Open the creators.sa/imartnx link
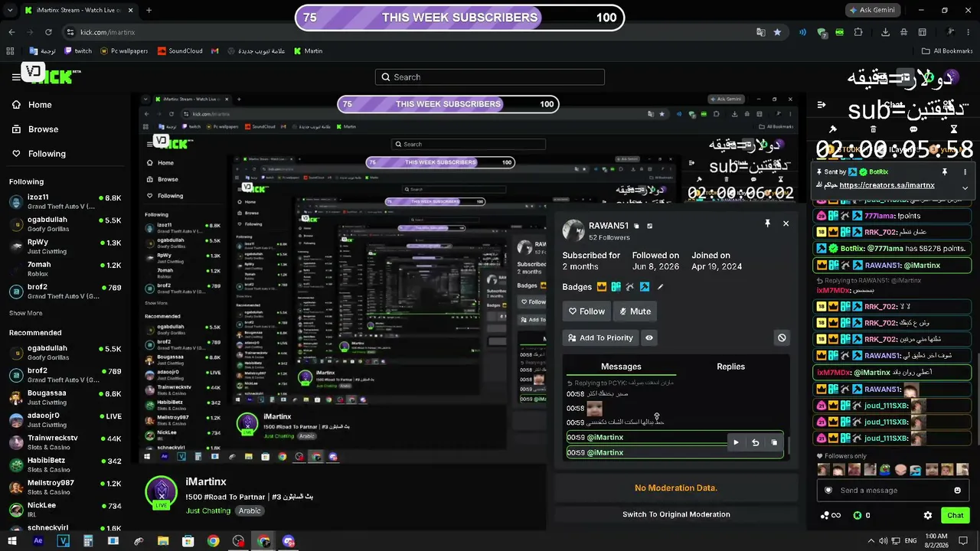The width and height of the screenshot is (980, 551). (887, 185)
